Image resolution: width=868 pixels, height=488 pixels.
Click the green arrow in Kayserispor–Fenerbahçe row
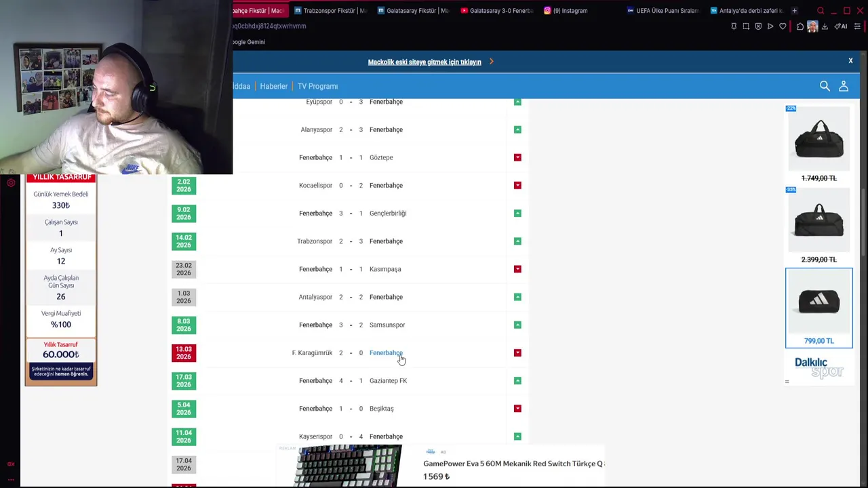pyautogui.click(x=517, y=436)
